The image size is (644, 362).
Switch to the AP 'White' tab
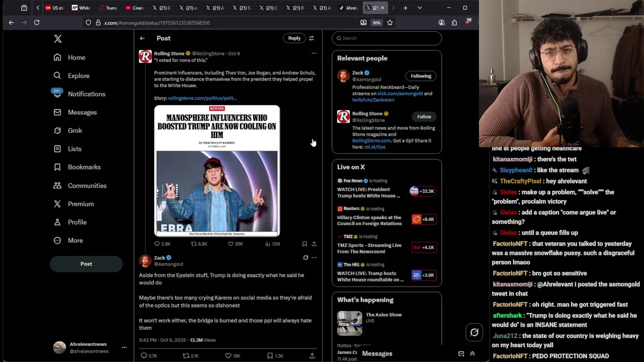point(81,8)
